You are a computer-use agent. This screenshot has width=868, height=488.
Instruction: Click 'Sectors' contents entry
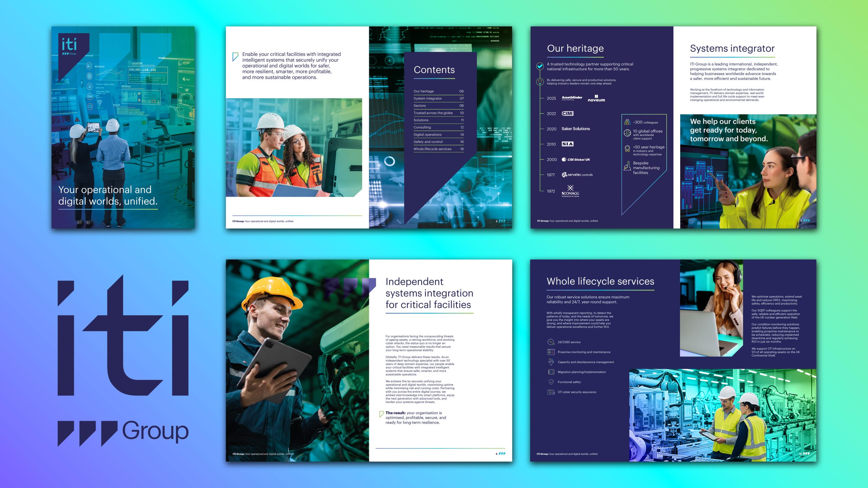(438, 106)
